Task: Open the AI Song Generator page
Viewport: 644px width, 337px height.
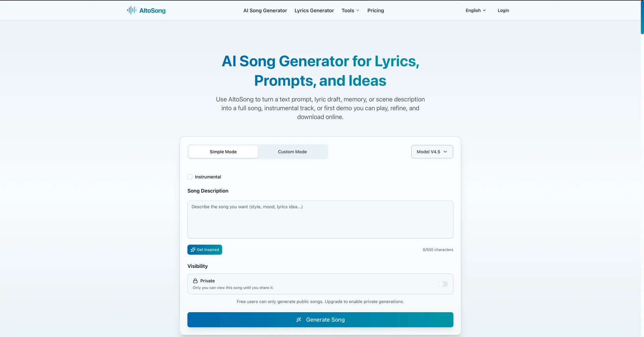Action: pos(265,10)
